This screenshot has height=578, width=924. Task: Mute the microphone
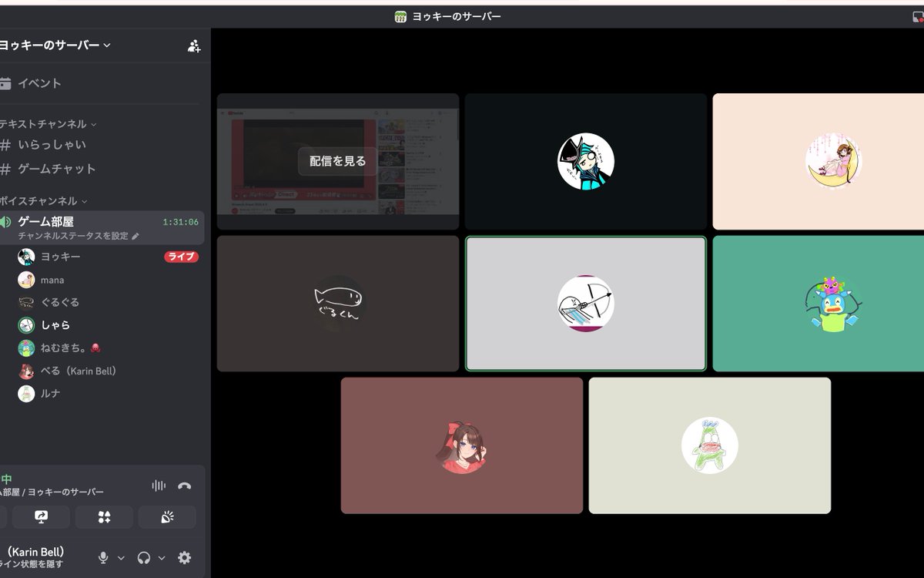[x=103, y=558]
